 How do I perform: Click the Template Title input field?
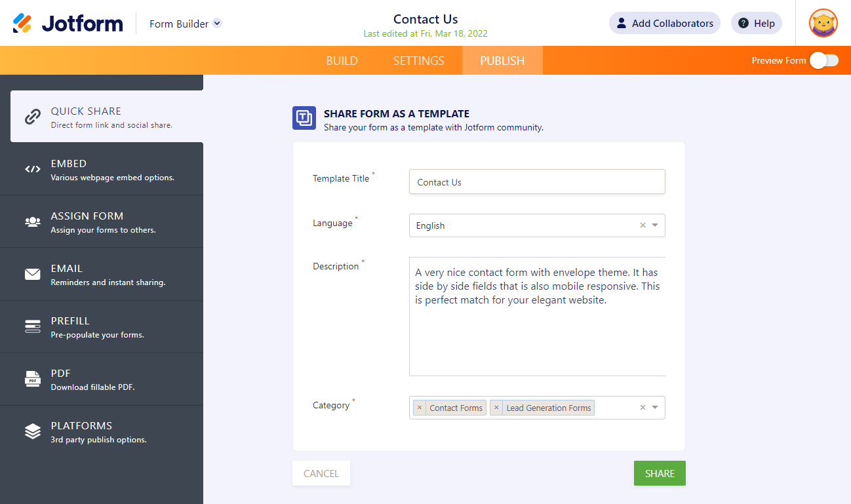click(x=537, y=182)
